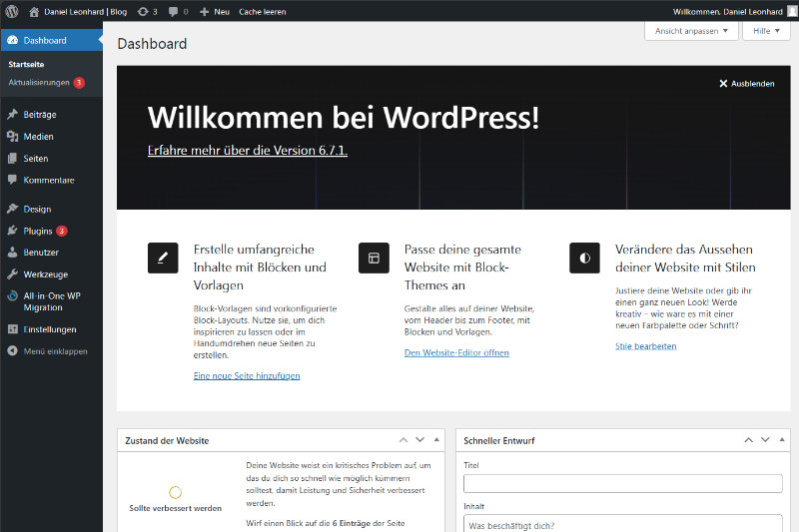Open All-in-One WP Migration menu entry

click(51, 301)
